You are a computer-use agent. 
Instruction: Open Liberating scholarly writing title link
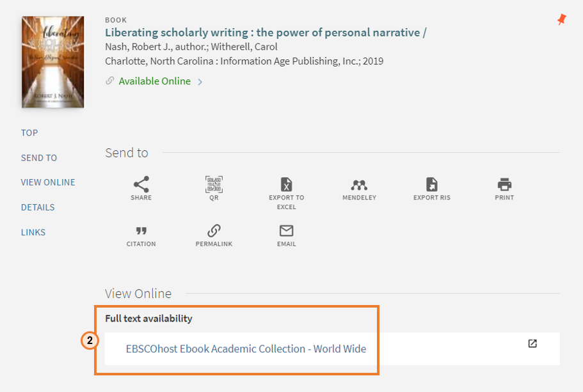266,33
